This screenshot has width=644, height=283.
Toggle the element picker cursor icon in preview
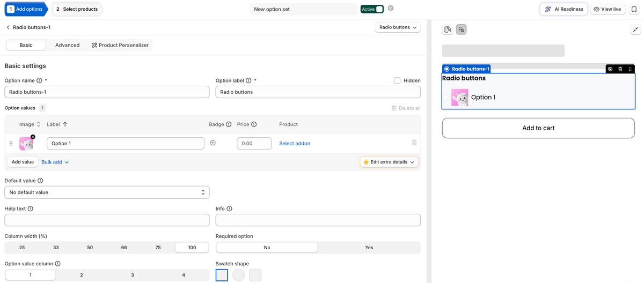tap(462, 29)
